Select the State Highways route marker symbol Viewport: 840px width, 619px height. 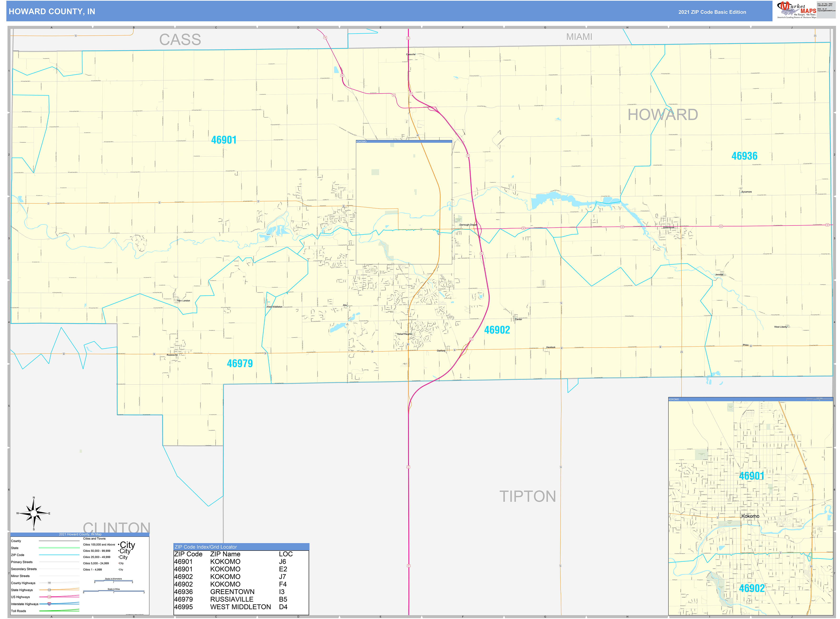pos(49,590)
